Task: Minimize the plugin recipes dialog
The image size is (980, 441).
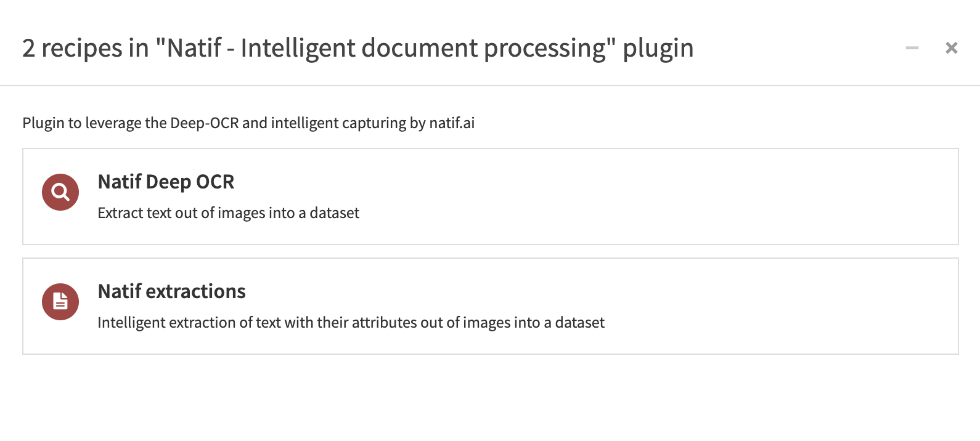Action: point(912,48)
